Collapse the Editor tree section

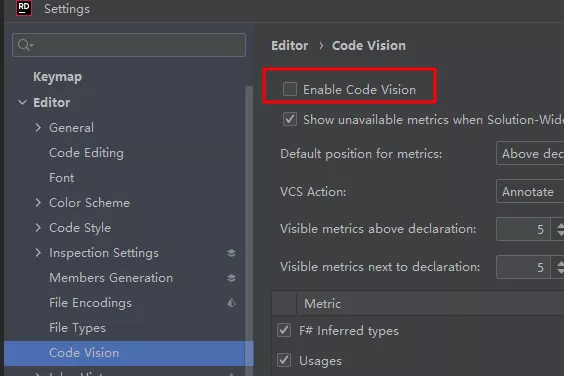click(x=22, y=103)
